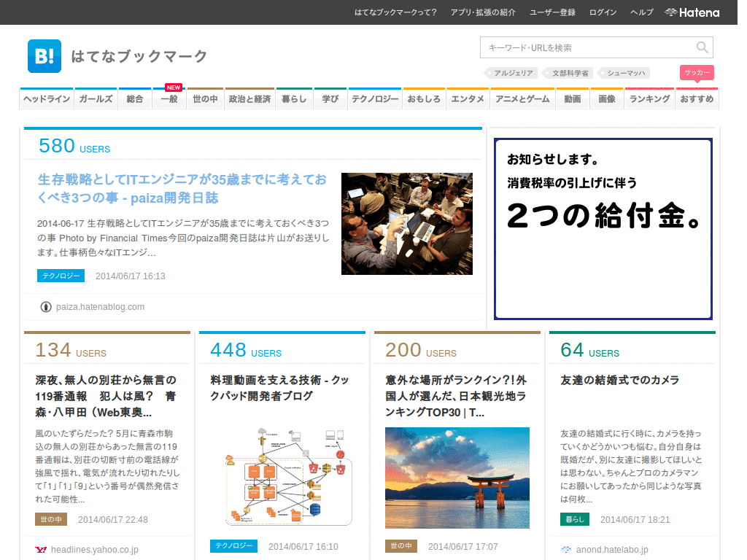
Task: Click the search magnifier icon
Action: coord(702,47)
